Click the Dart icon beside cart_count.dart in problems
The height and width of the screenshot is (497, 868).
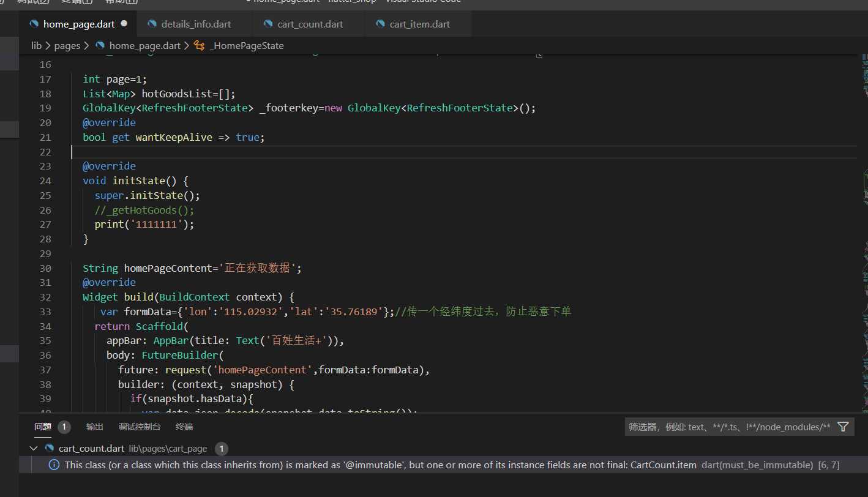coord(50,448)
